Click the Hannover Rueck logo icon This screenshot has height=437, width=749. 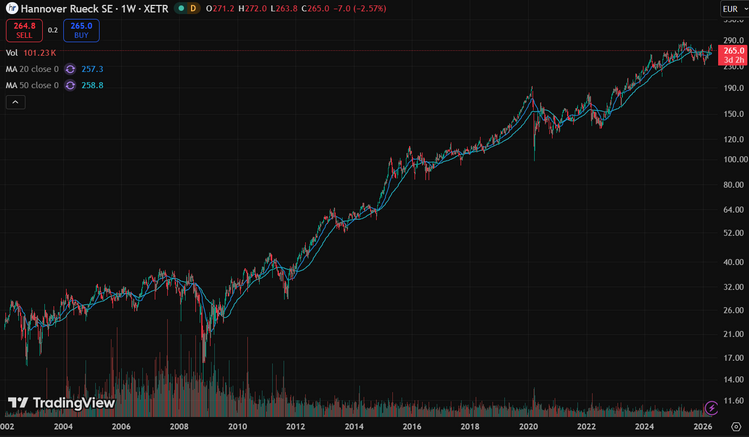click(11, 8)
